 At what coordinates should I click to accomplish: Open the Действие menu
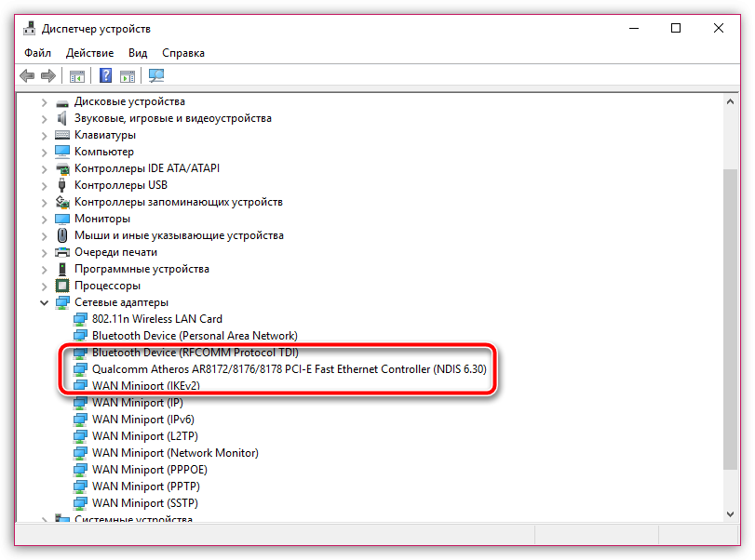[x=90, y=53]
